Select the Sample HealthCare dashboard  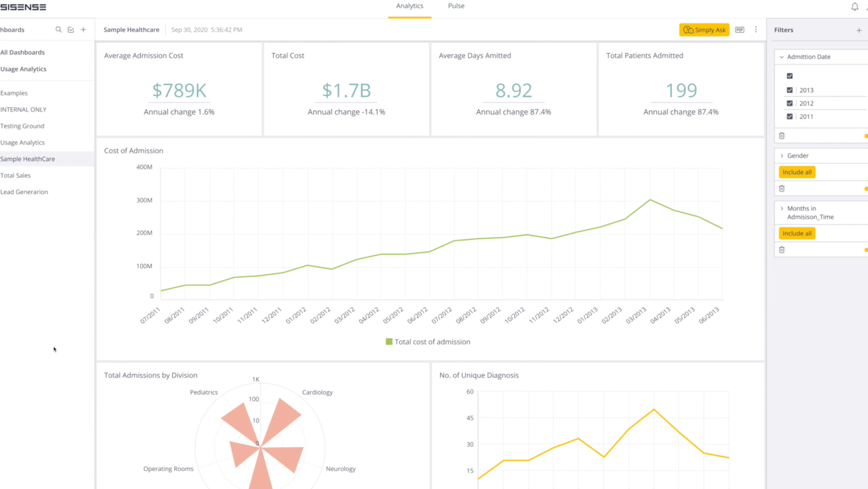(x=28, y=158)
